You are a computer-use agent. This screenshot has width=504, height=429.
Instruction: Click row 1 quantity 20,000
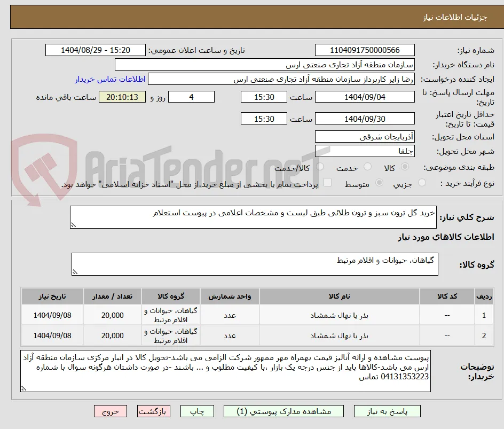coord(112,315)
